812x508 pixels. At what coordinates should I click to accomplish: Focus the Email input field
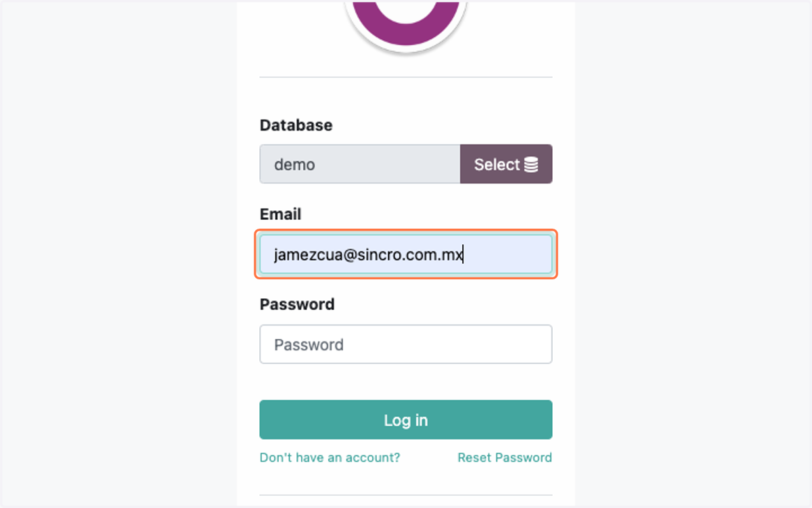[406, 254]
